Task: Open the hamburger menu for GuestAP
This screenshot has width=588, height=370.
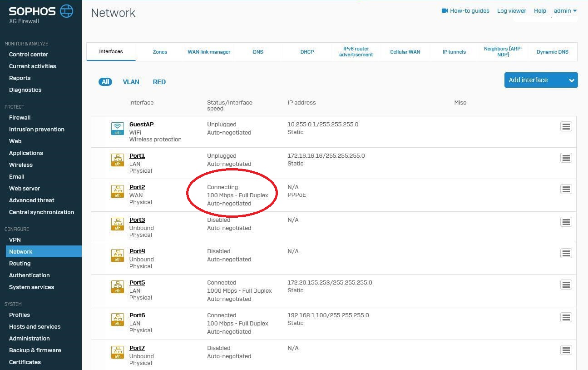Action: 566,127
